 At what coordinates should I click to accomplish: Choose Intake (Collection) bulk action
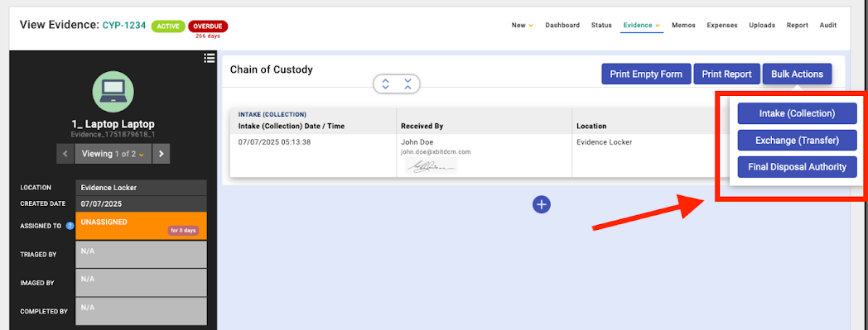(797, 113)
